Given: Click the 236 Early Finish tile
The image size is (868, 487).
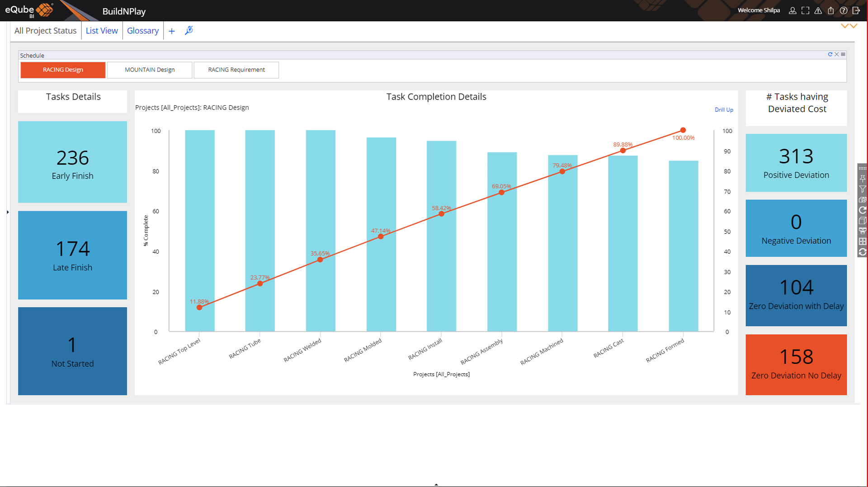Looking at the screenshot, I should pos(72,162).
